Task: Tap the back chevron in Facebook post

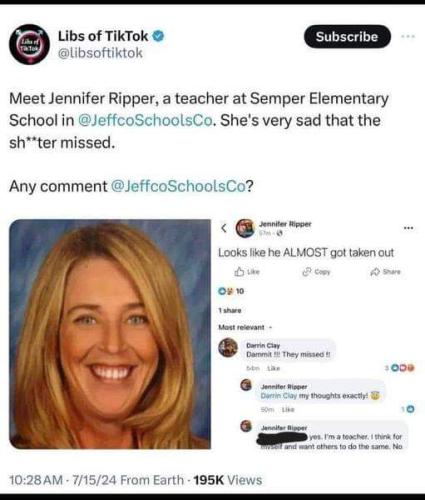Action: click(224, 228)
